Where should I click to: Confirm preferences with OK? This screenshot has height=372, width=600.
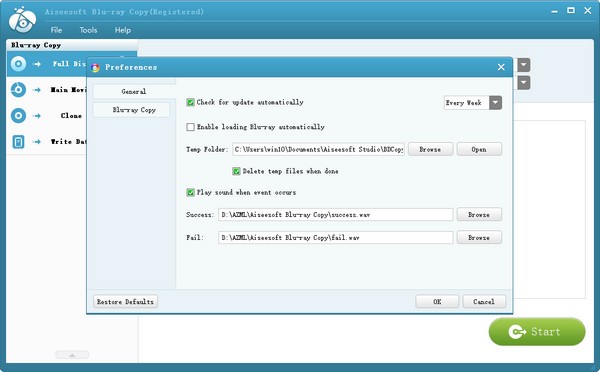[x=437, y=302]
